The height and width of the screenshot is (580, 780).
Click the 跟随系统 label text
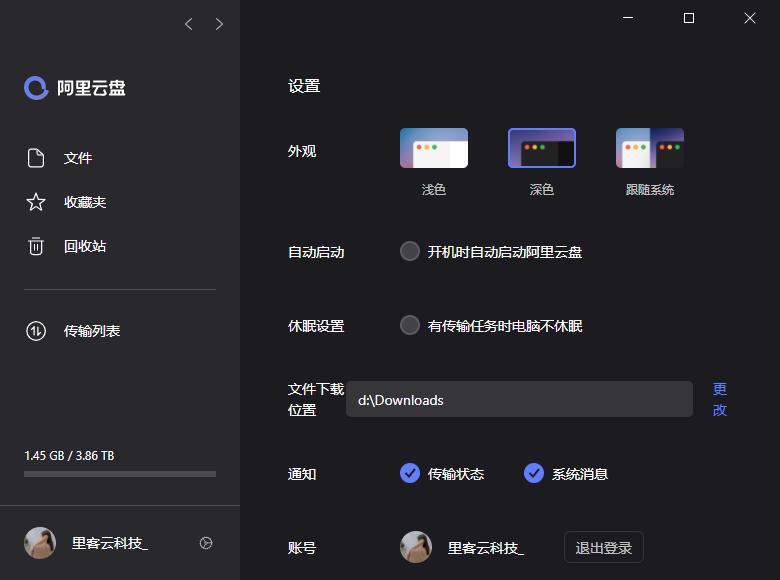pyautogui.click(x=650, y=190)
